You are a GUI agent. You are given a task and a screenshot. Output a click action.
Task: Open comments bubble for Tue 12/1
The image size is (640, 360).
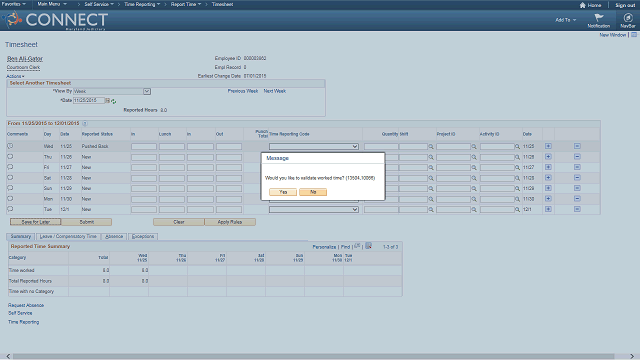pyautogui.click(x=10, y=209)
